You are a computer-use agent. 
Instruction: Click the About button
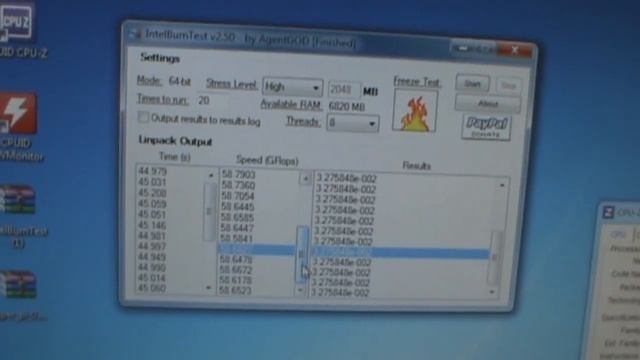tap(488, 104)
